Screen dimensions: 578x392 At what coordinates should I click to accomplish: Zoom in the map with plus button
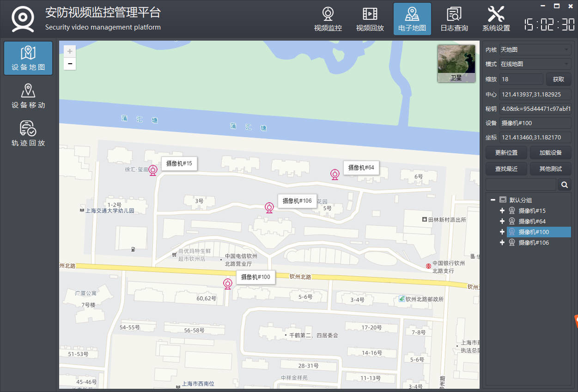click(x=70, y=51)
